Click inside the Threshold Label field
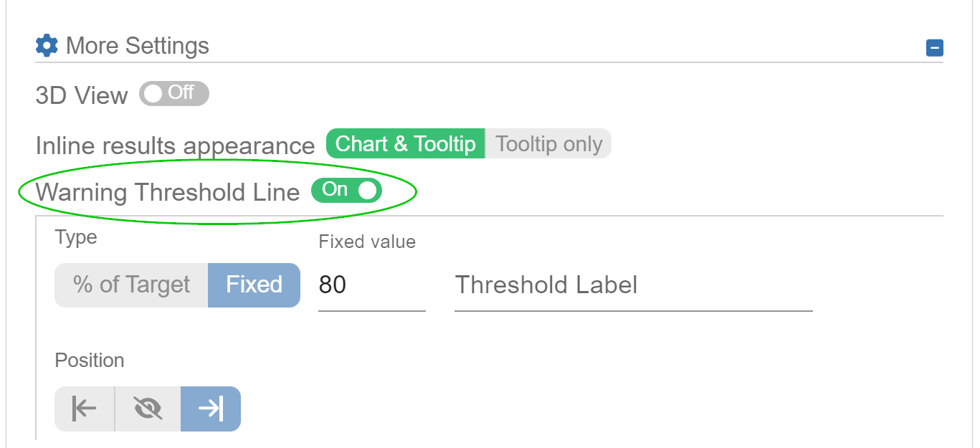Screen dimensions: 980x448 [x=631, y=285]
